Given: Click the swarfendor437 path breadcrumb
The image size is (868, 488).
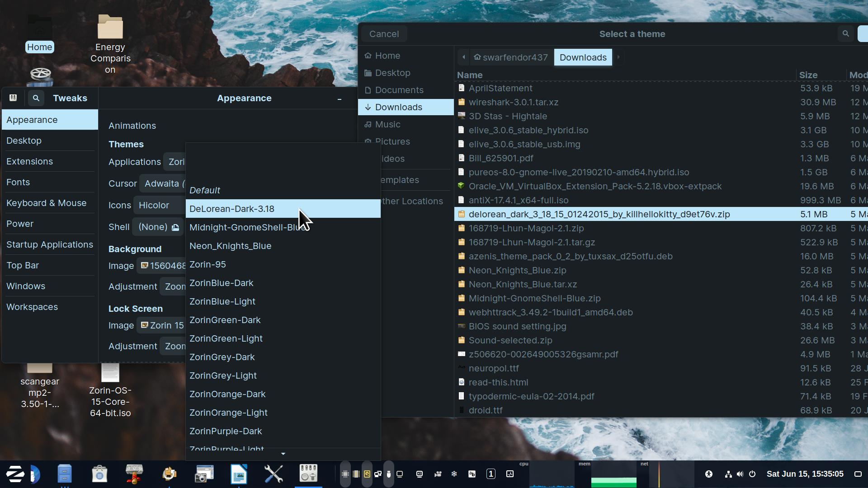Looking at the screenshot, I should pyautogui.click(x=511, y=57).
